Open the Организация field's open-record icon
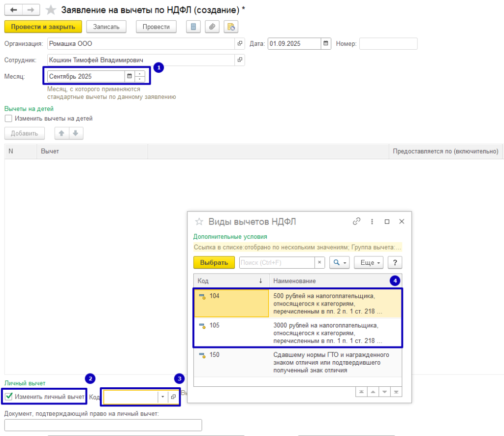This screenshot has height=436, width=504. (240, 44)
